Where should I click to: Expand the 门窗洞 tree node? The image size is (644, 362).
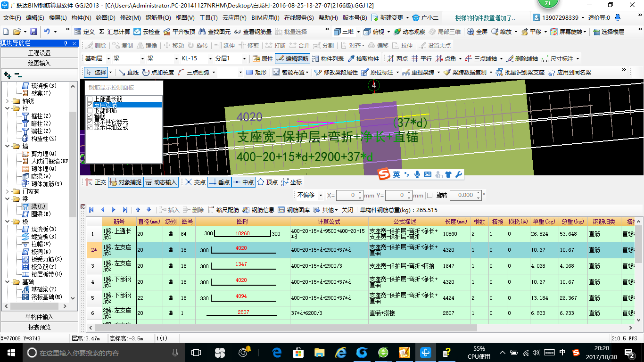pyautogui.click(x=7, y=191)
